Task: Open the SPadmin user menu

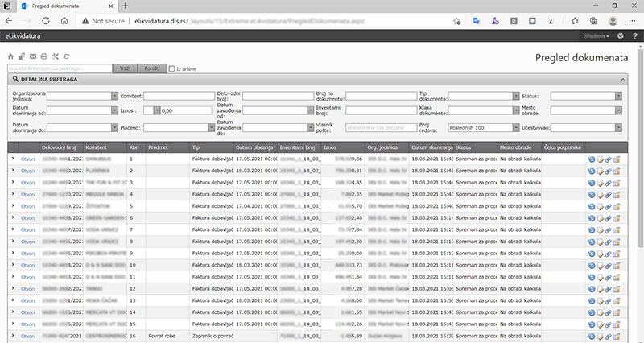Action: point(594,36)
